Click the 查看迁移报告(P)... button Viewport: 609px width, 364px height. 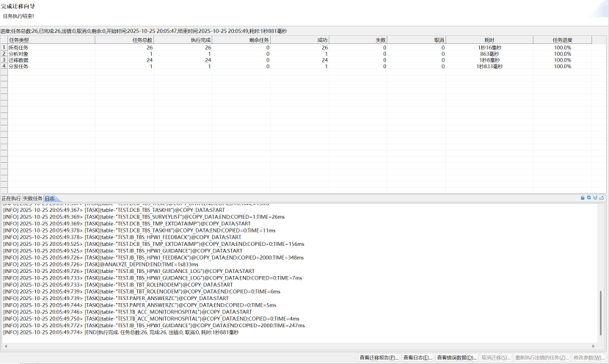379,357
